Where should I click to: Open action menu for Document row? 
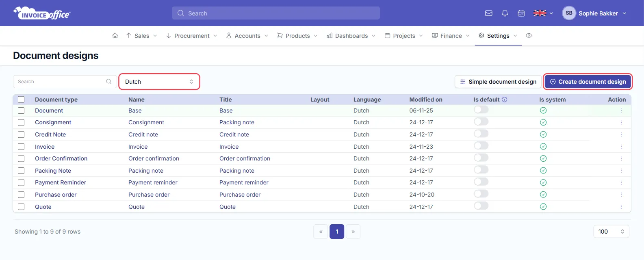point(621,110)
